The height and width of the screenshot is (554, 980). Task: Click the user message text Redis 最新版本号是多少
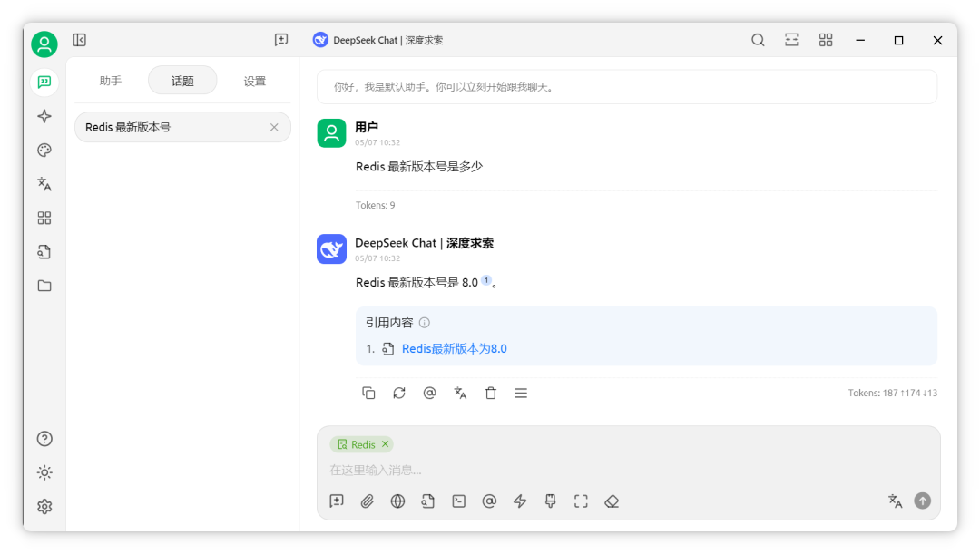click(419, 167)
